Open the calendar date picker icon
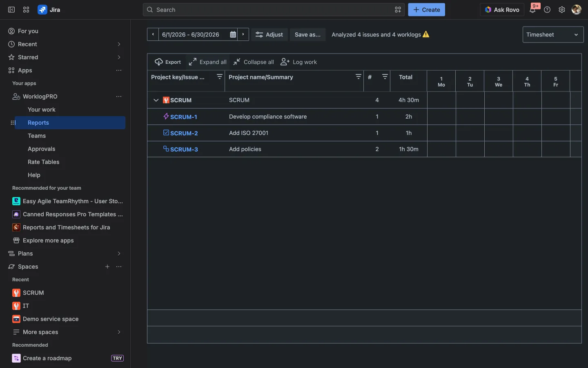588x368 pixels. pyautogui.click(x=233, y=35)
